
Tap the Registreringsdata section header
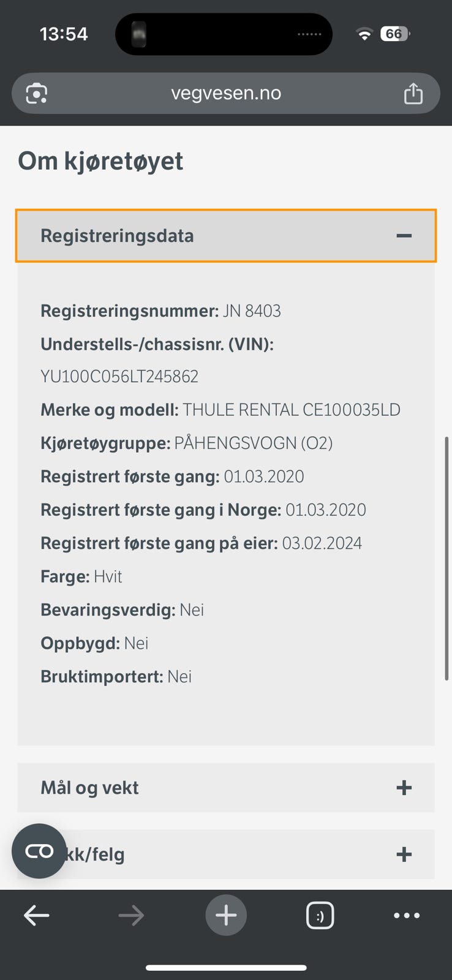tap(117, 236)
